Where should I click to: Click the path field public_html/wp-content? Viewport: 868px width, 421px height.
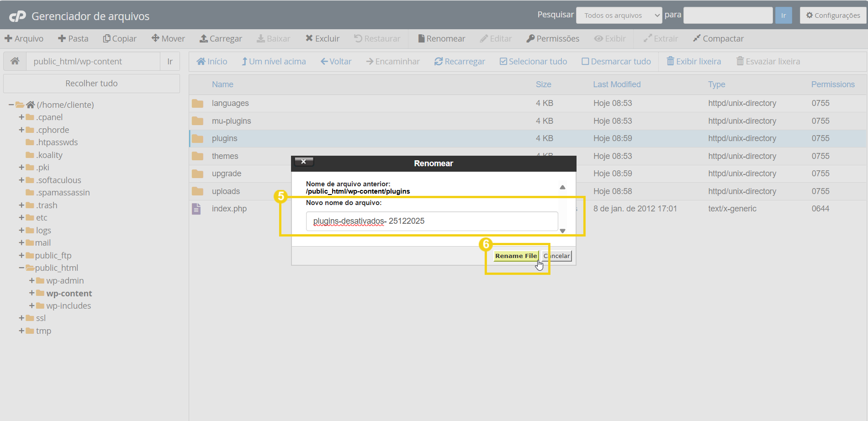93,61
